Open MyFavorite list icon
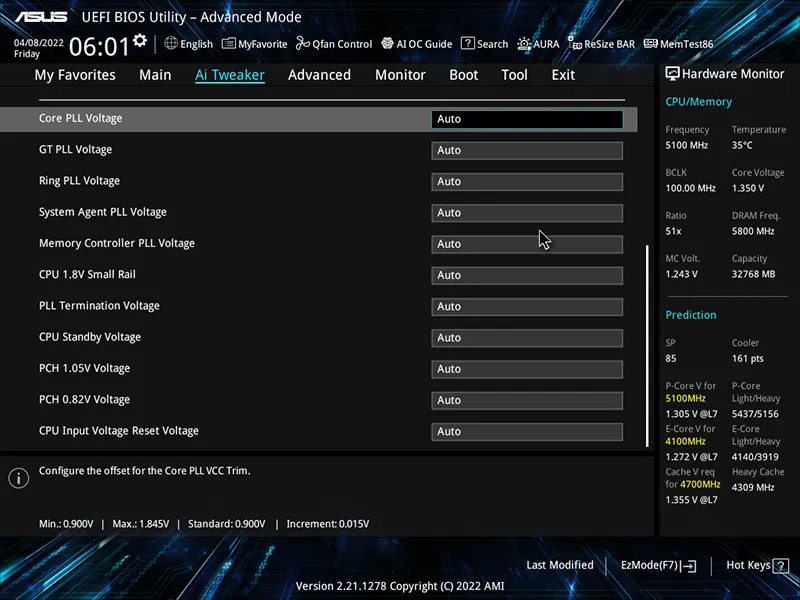800x600 pixels. click(229, 43)
